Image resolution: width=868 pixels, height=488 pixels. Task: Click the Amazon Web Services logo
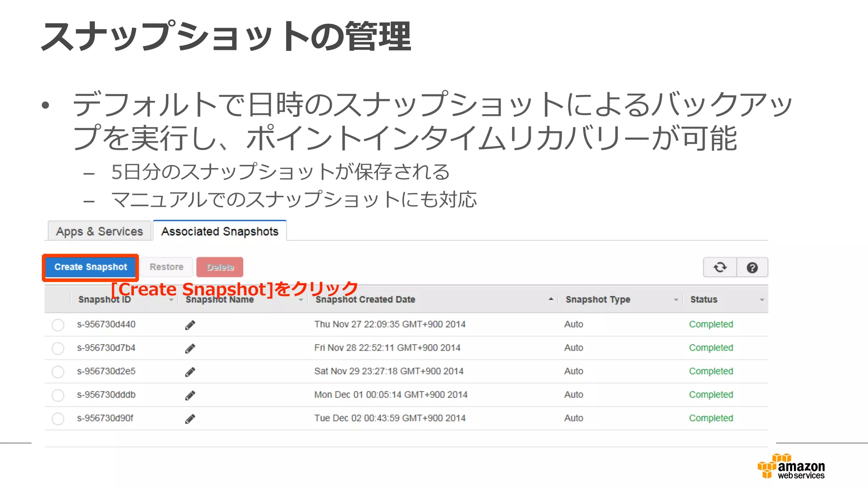(791, 467)
